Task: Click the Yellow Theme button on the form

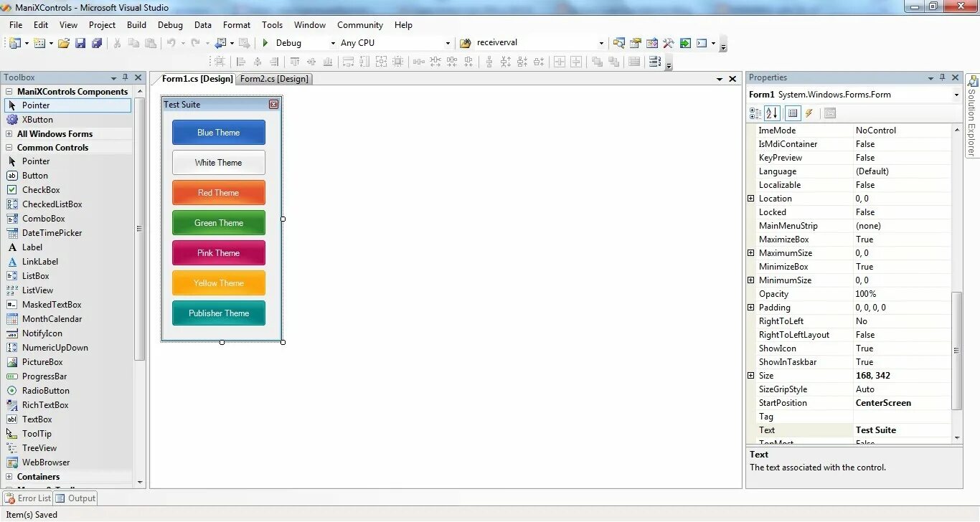Action: click(x=219, y=283)
